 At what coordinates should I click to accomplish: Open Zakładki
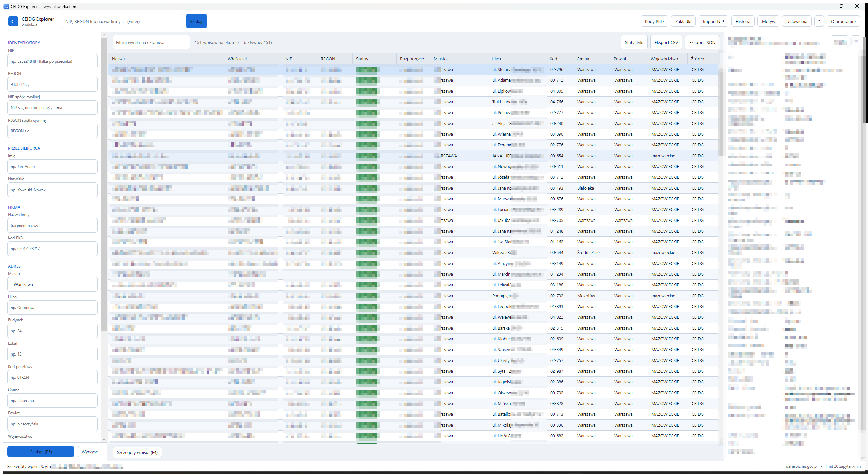[683, 21]
